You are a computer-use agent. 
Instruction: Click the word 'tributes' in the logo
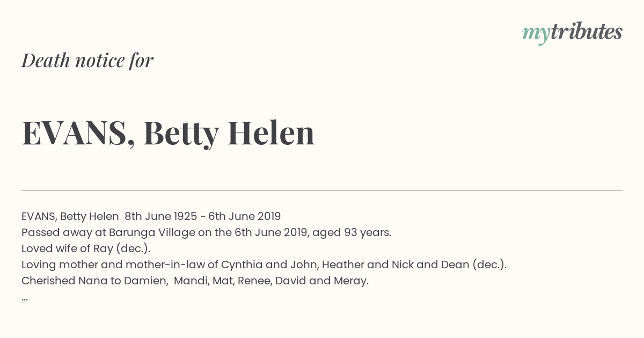click(x=586, y=32)
